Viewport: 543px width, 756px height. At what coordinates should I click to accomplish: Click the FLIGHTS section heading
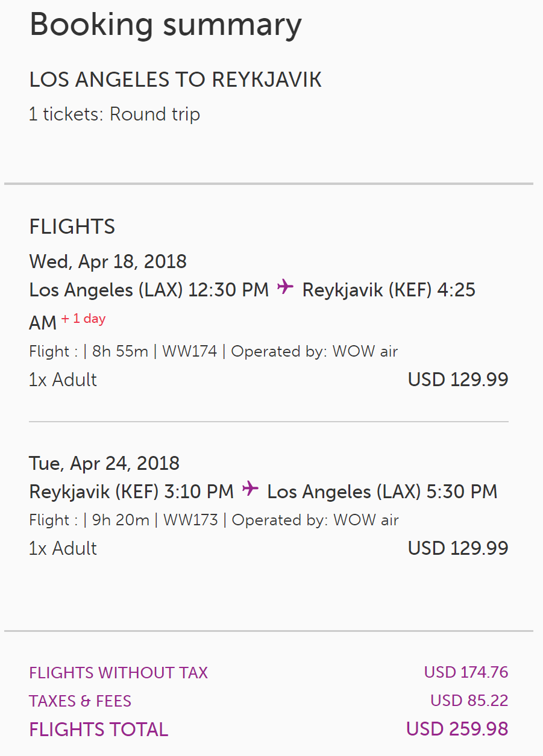(x=72, y=227)
